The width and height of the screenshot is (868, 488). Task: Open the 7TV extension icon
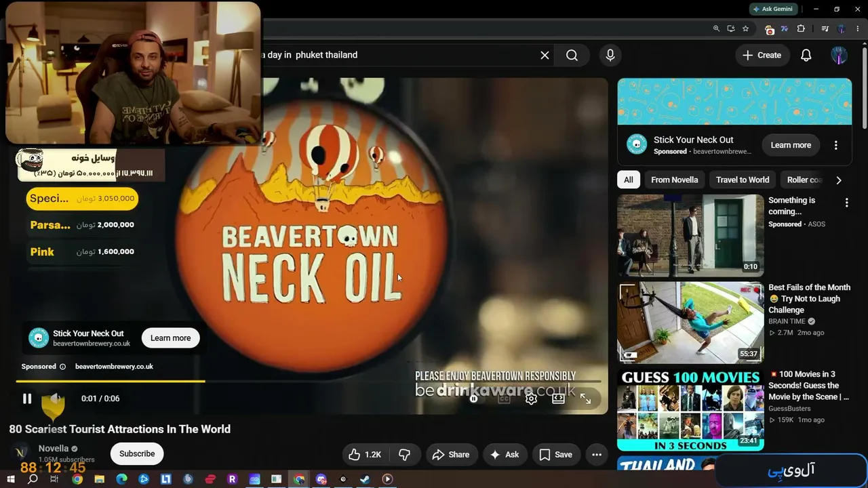coord(785,28)
